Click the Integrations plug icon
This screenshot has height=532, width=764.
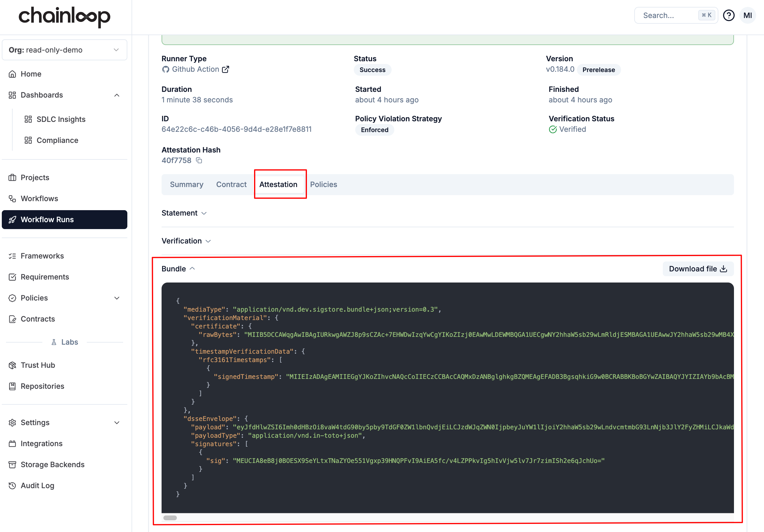tap(12, 443)
